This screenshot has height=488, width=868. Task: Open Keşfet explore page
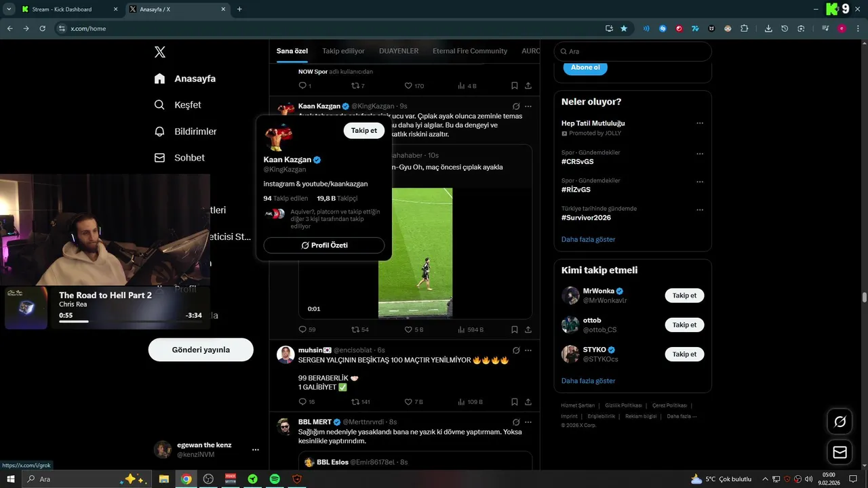[178, 105]
